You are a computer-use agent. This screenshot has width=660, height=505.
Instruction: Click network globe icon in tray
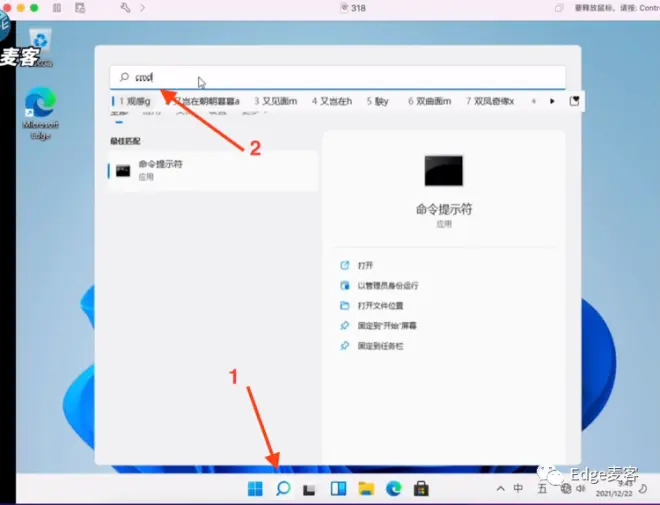(566, 489)
